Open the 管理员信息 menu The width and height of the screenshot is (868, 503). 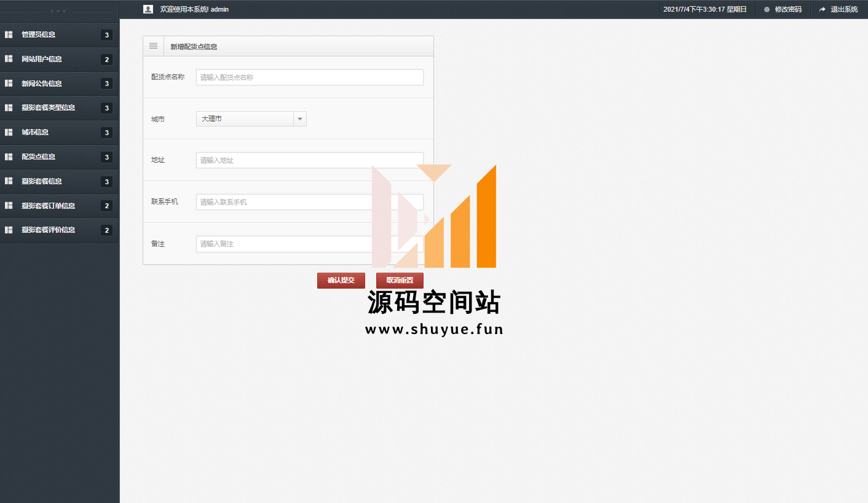click(x=59, y=34)
